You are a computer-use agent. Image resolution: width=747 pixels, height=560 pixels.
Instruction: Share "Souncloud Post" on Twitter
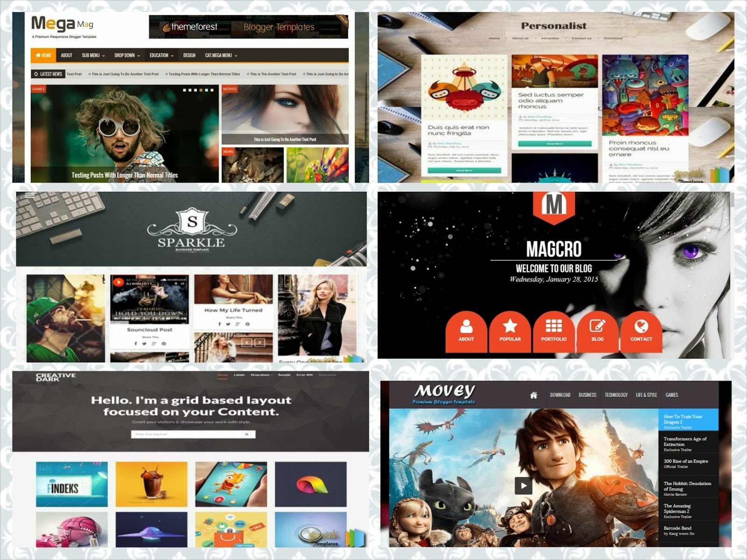click(x=144, y=344)
